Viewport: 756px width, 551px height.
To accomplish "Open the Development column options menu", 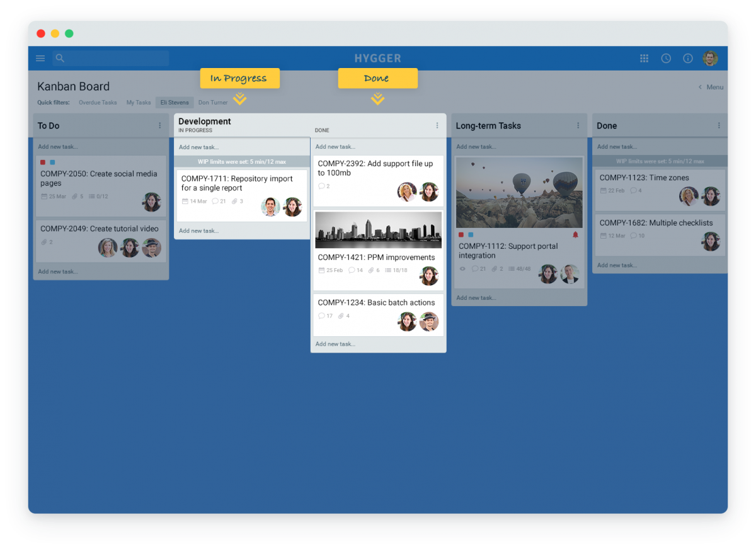I will click(x=437, y=125).
